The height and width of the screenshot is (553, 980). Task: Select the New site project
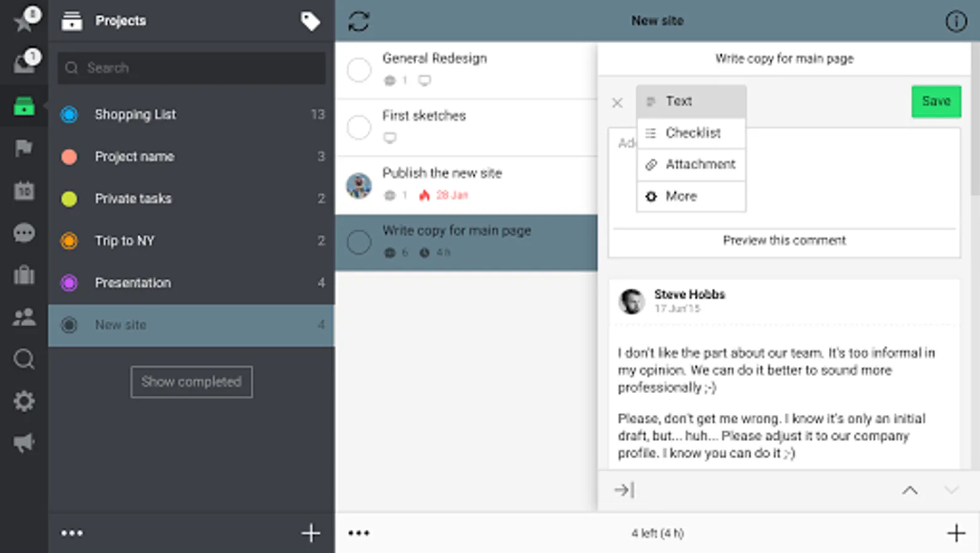191,325
